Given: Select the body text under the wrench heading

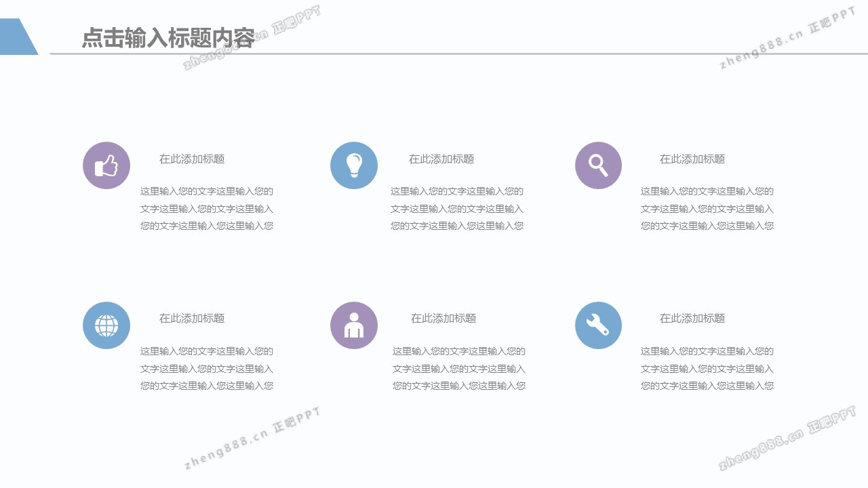Looking at the screenshot, I should 707,369.
